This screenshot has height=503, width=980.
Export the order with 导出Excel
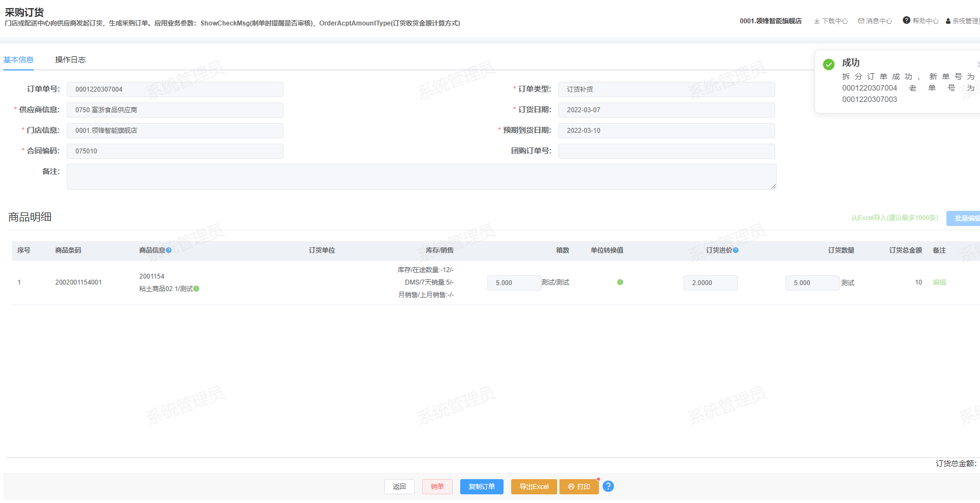534,487
